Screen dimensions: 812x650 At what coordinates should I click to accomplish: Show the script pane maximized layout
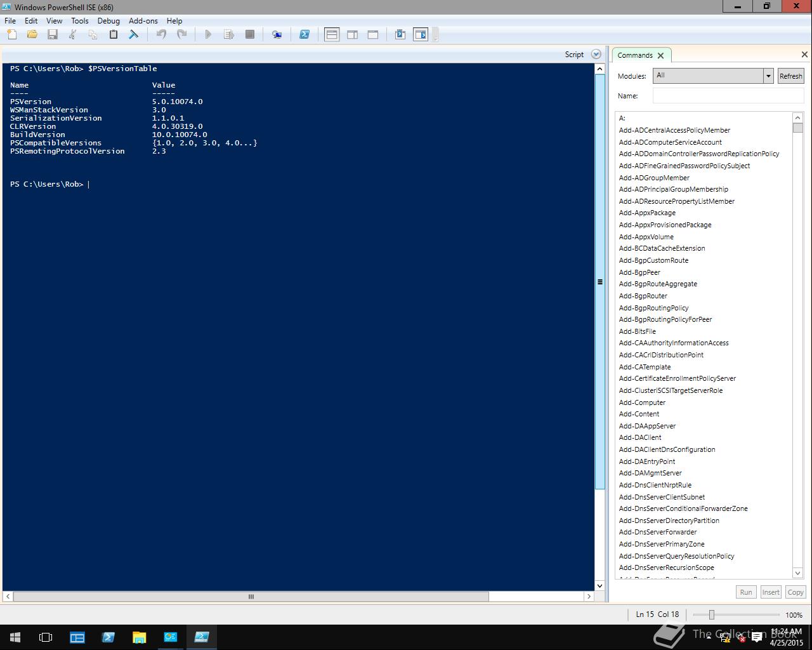point(373,34)
